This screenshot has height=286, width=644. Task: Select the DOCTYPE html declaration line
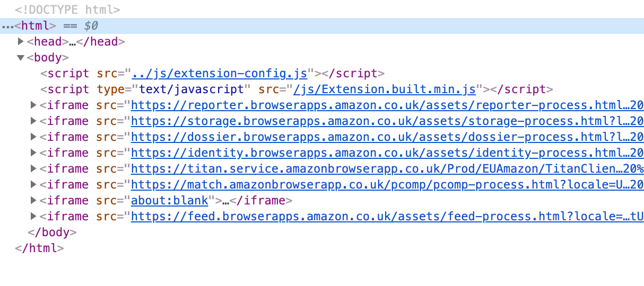pos(67,10)
